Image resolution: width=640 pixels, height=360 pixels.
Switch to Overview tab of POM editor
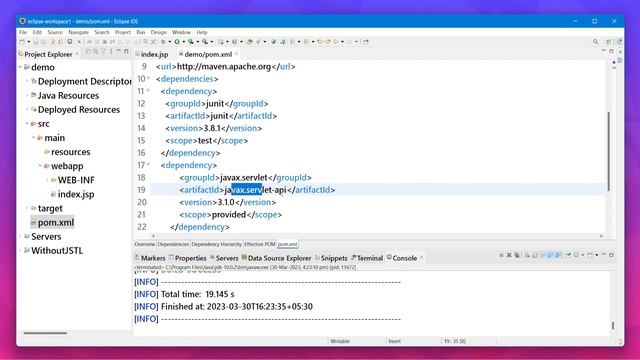click(144, 244)
